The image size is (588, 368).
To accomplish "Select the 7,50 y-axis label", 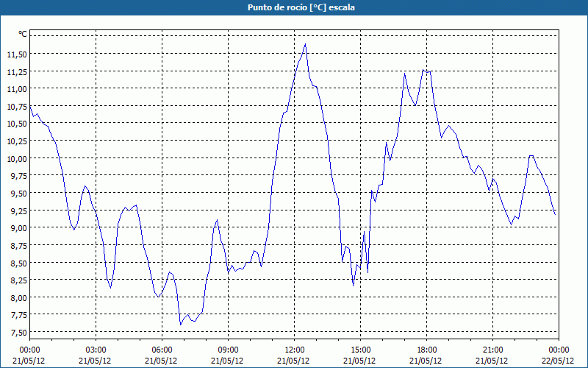I will pyautogui.click(x=19, y=333).
